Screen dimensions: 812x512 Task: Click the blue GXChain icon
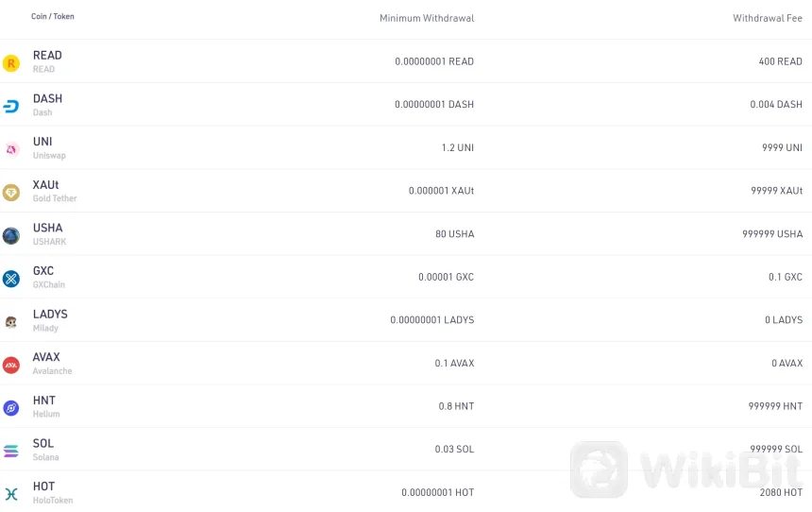point(11,279)
